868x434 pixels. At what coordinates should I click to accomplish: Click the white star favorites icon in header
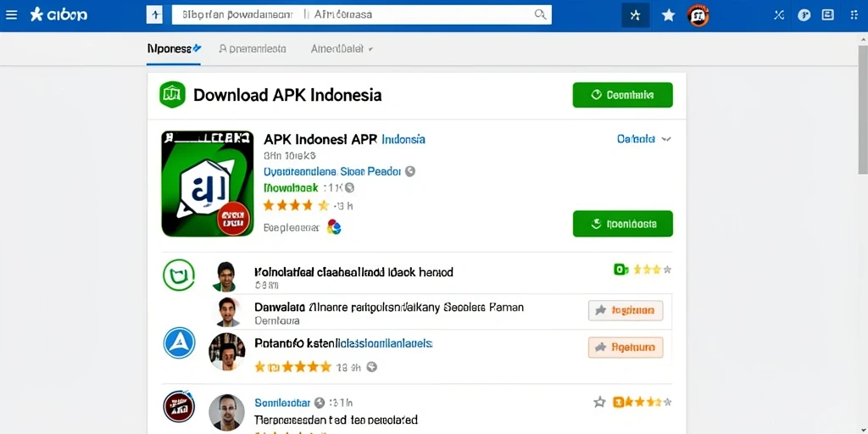pos(668,15)
